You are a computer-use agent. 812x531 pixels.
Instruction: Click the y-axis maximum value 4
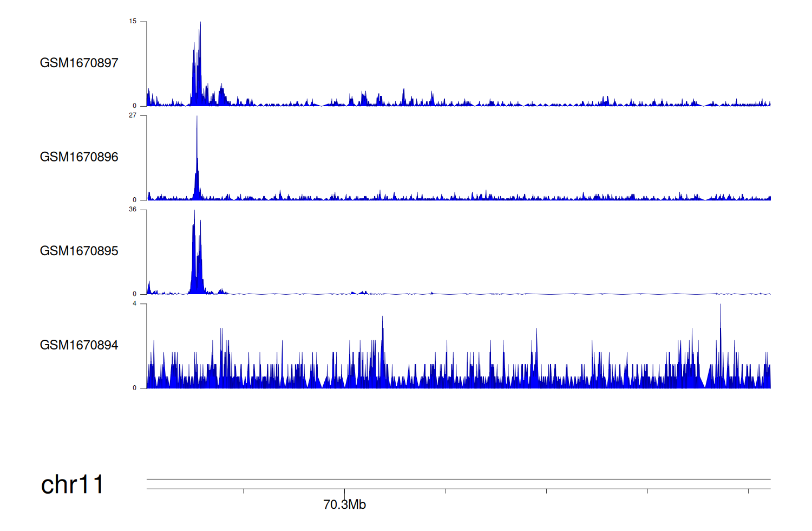[x=135, y=303]
